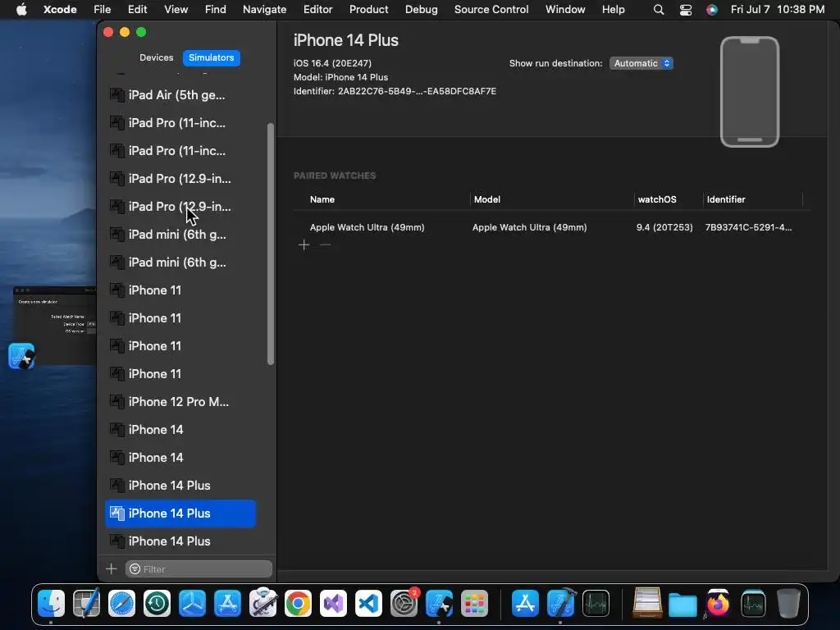The height and width of the screenshot is (630, 840).
Task: Click the Filter search field
Action: coord(199,569)
